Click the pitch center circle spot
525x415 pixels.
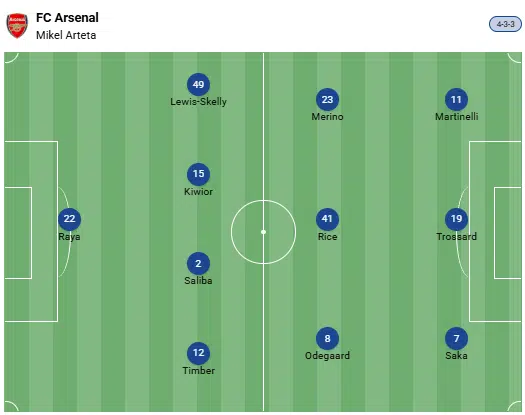[264, 232]
